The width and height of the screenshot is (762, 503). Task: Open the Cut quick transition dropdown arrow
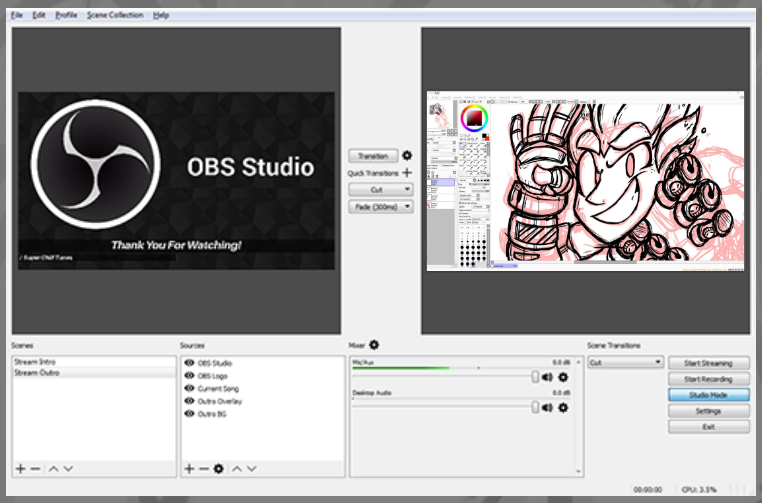click(x=407, y=189)
